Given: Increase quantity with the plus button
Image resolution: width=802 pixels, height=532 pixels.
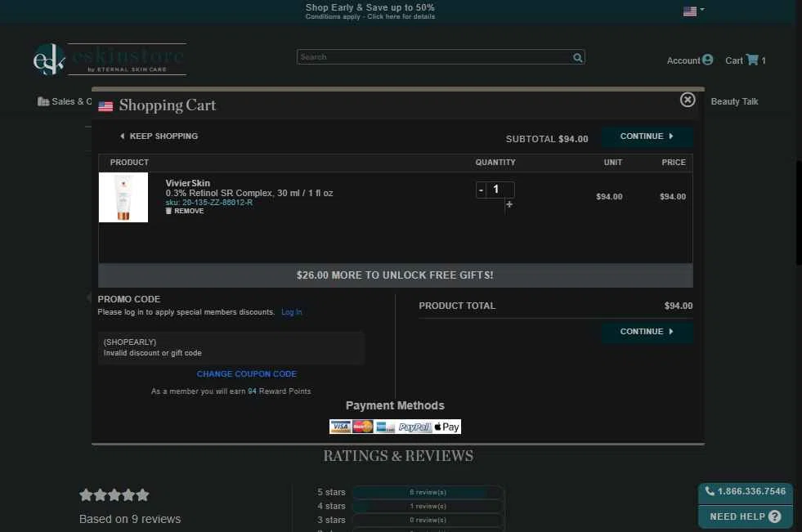Looking at the screenshot, I should coord(509,204).
